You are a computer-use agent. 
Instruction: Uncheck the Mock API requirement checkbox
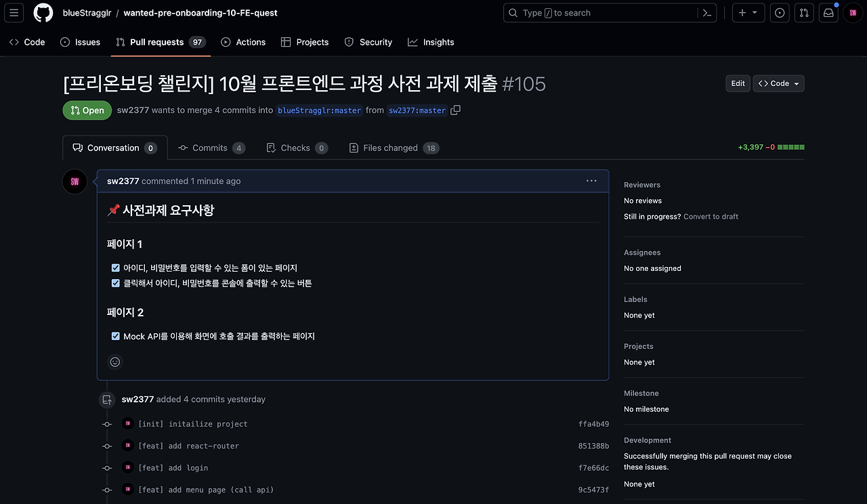point(115,335)
